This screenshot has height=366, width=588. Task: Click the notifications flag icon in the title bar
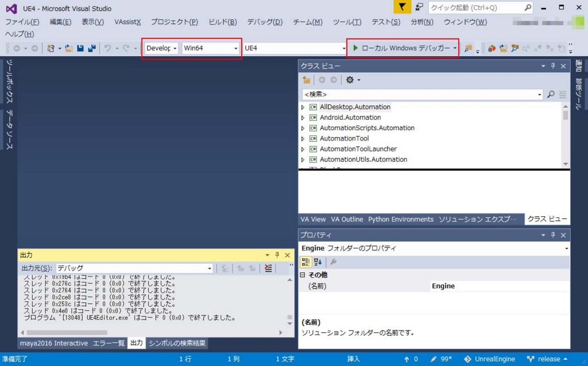pos(402,7)
